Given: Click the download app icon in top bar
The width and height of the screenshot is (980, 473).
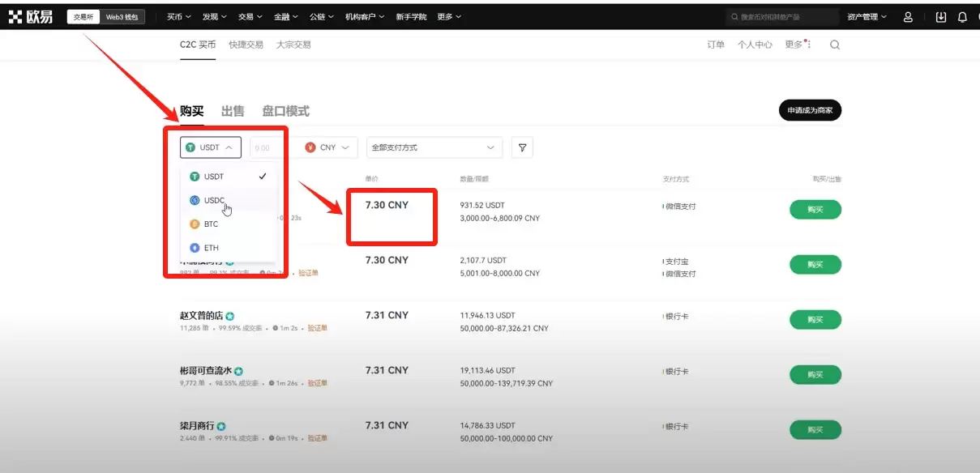Looking at the screenshot, I should 938,15.
